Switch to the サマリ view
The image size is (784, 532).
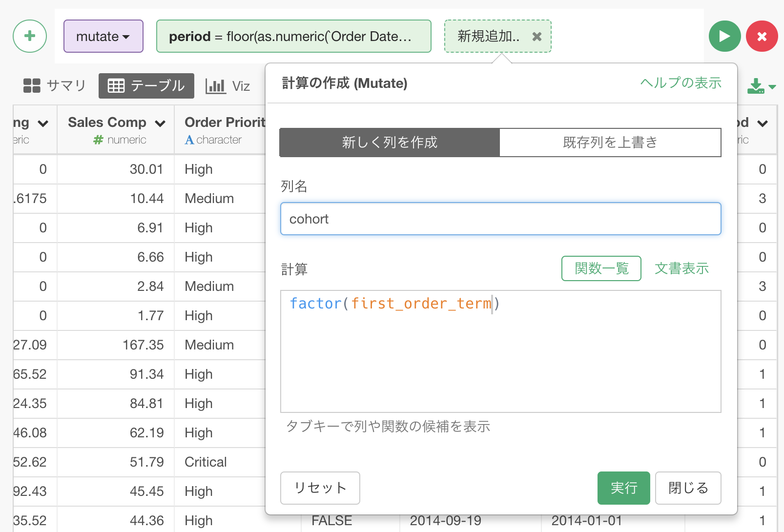(55, 86)
